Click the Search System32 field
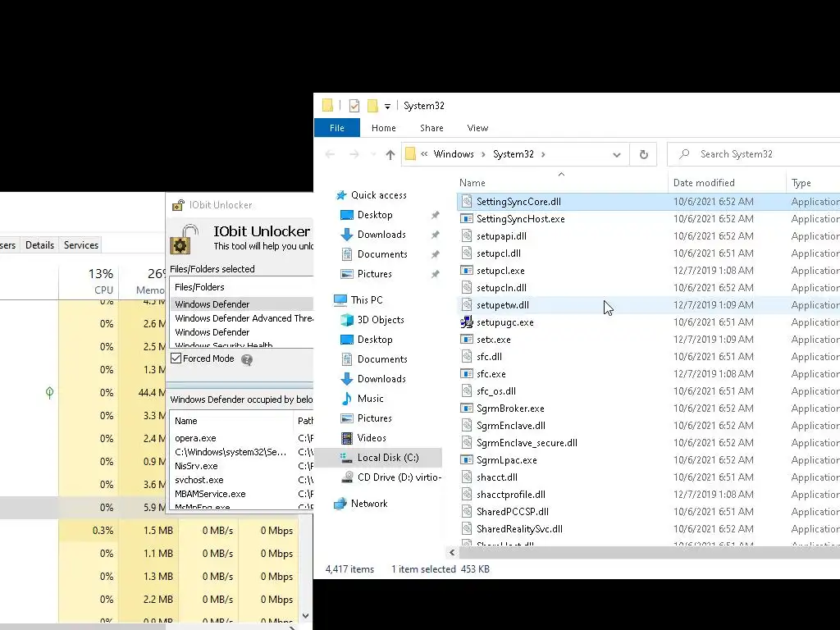 pyautogui.click(x=755, y=154)
